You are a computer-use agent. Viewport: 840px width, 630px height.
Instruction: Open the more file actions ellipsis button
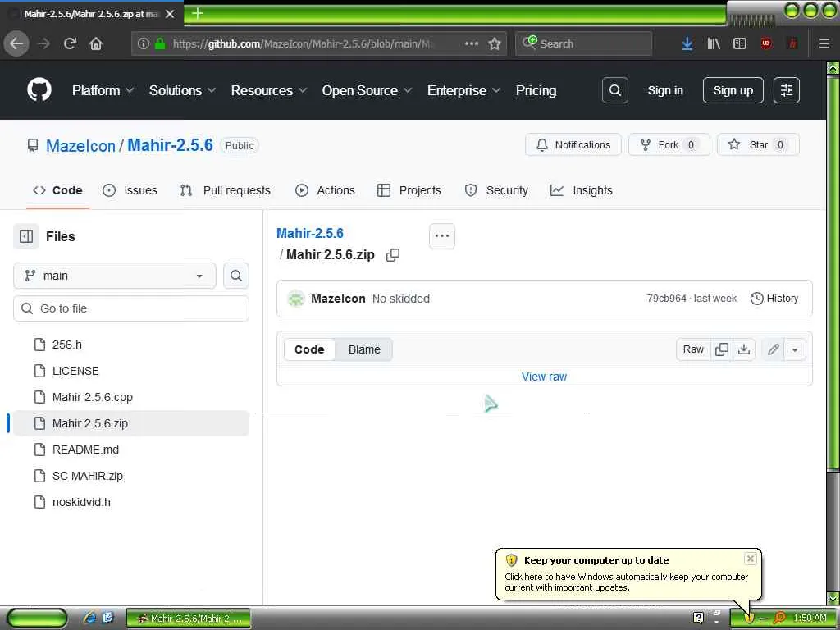[x=442, y=235]
